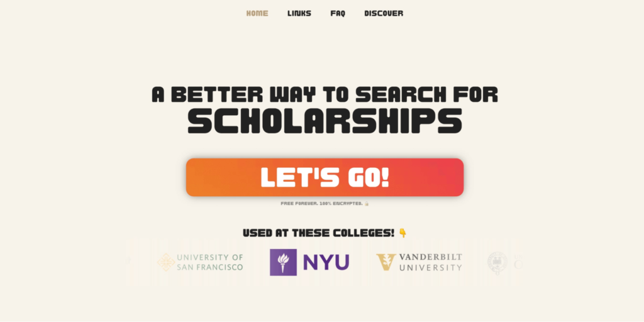
Task: Click the faint logo at carousel's left edge
Action: coord(129,260)
